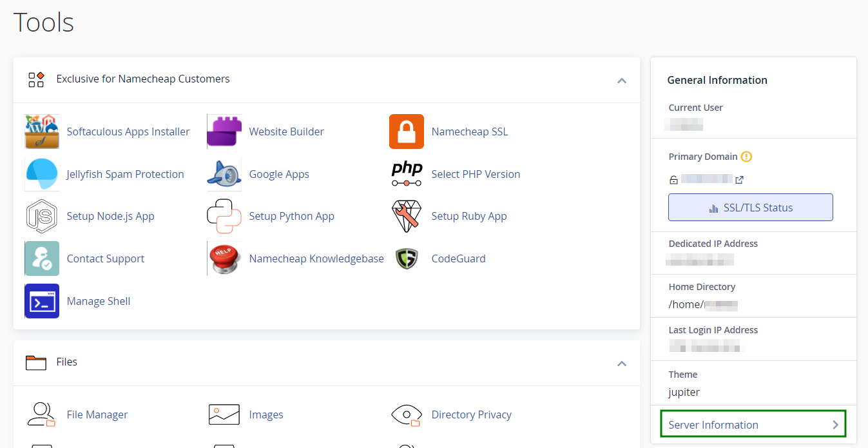Click the Contact Support icon
Viewport: 868px width, 448px height.
point(42,258)
